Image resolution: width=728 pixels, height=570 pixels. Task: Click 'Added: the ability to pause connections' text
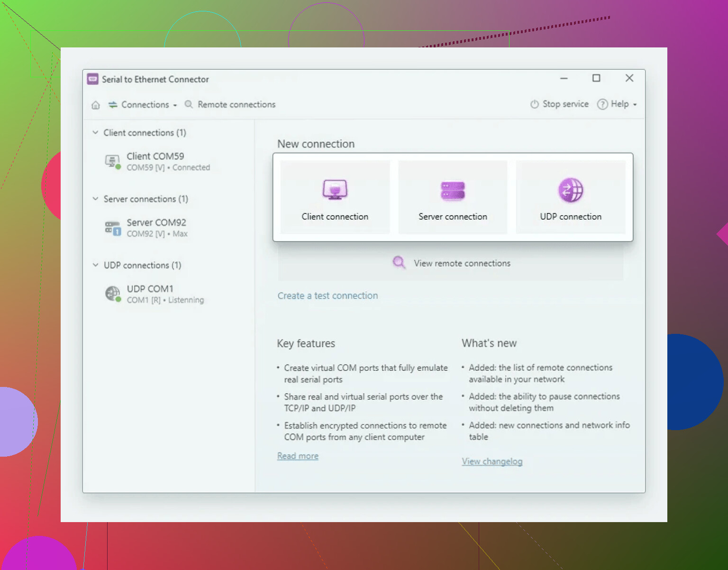tap(545, 402)
